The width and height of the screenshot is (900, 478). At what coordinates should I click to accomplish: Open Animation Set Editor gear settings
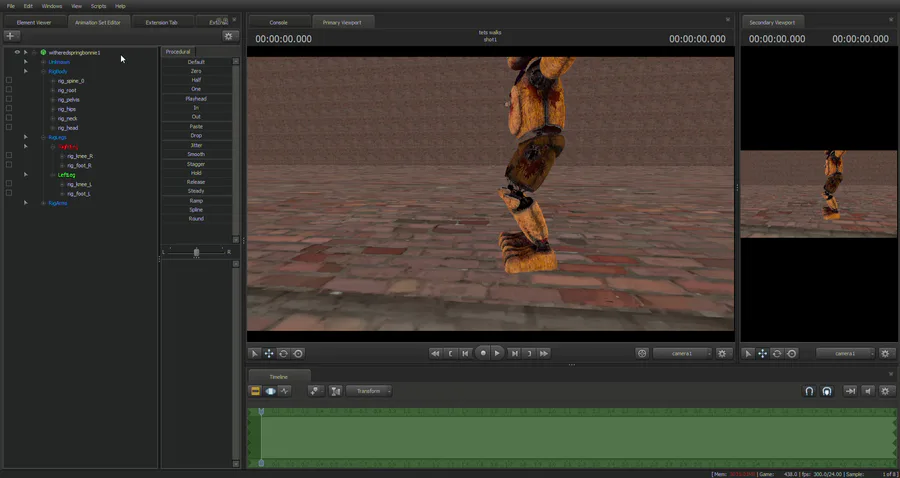[x=229, y=36]
